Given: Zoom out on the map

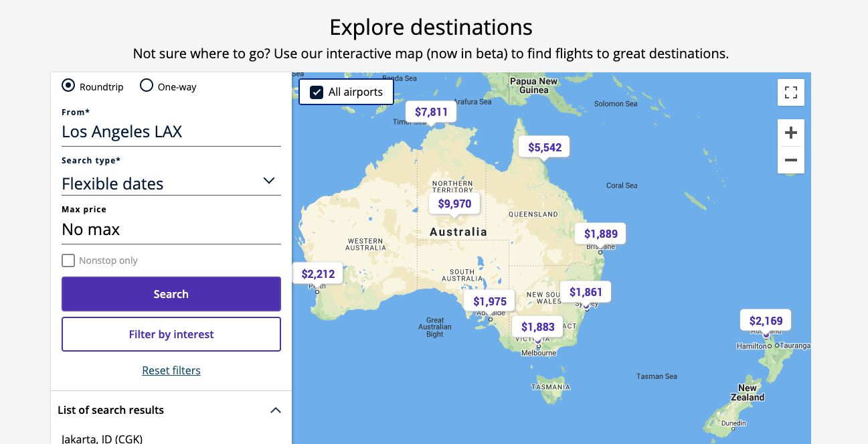Looking at the screenshot, I should point(790,160).
